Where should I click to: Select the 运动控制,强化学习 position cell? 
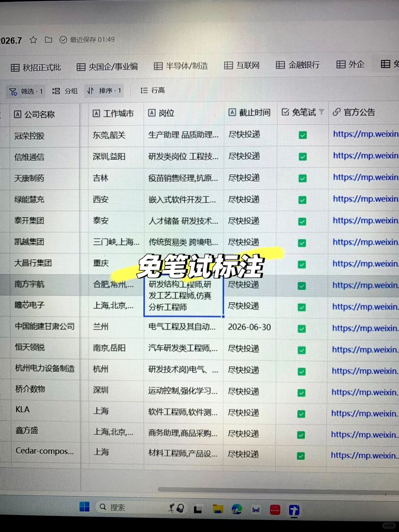click(x=183, y=391)
